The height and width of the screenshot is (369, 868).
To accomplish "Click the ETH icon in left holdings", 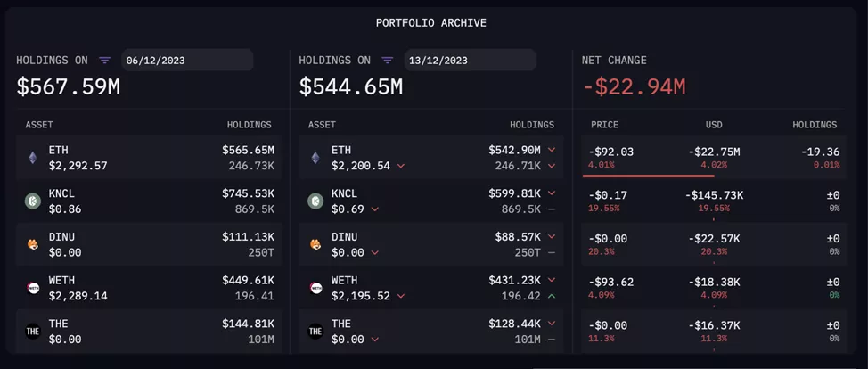I will pyautogui.click(x=33, y=158).
